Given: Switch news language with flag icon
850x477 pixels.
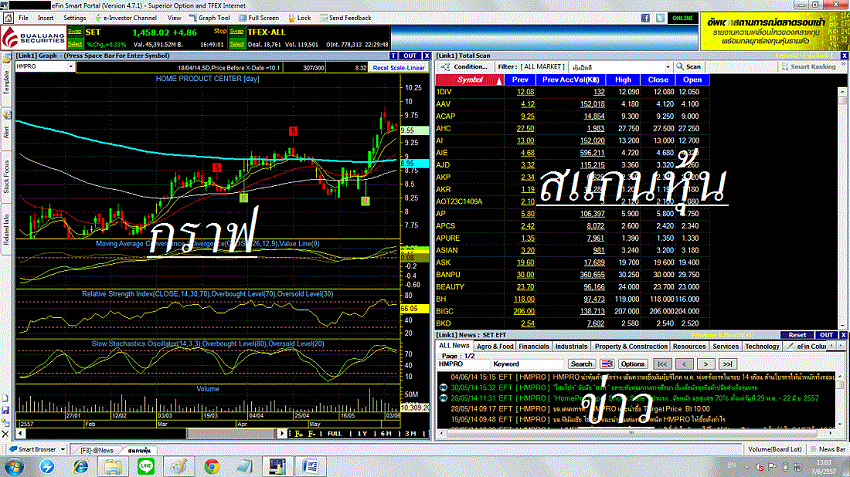Looking at the screenshot, I should coord(607,364).
